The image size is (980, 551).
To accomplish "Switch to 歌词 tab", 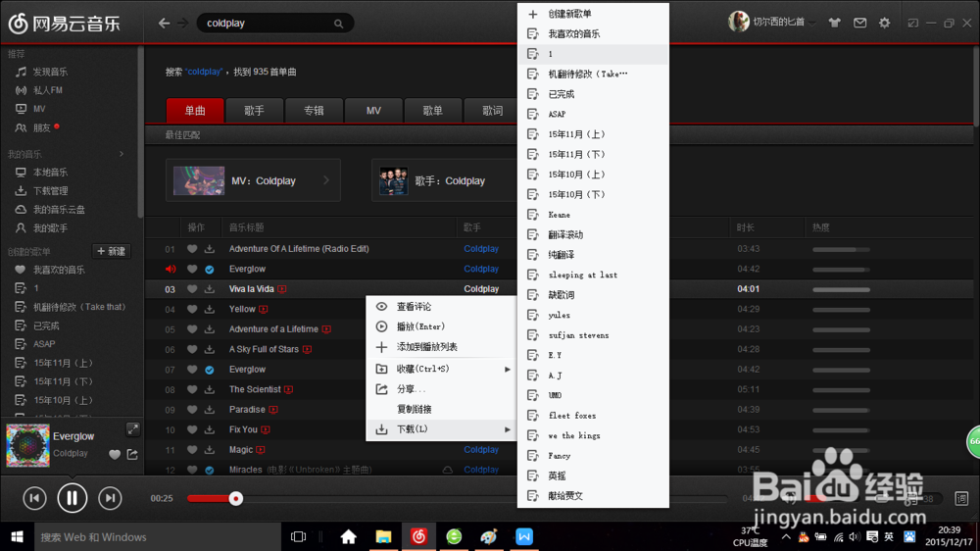I will pyautogui.click(x=493, y=111).
